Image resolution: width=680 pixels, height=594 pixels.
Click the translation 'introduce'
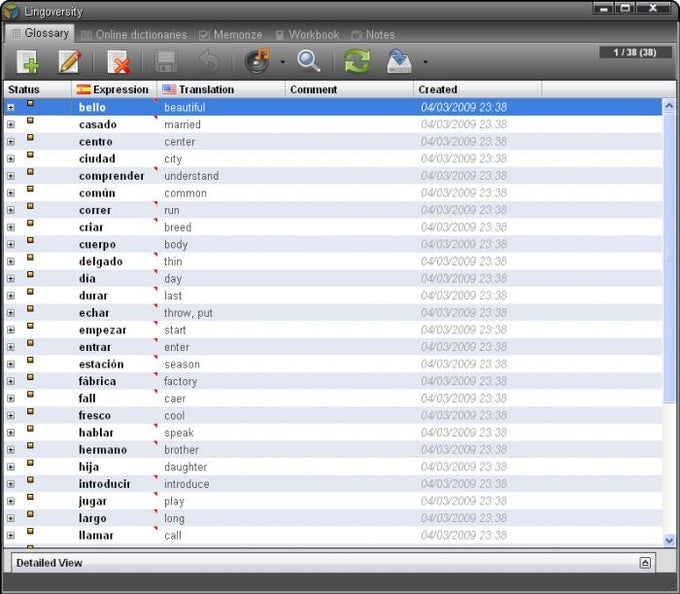click(x=186, y=484)
